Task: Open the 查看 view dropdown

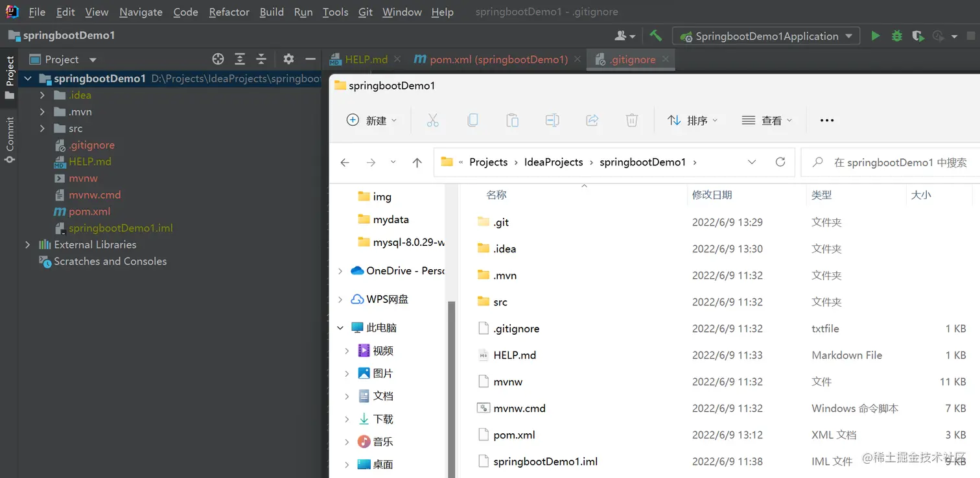Action: (x=767, y=120)
